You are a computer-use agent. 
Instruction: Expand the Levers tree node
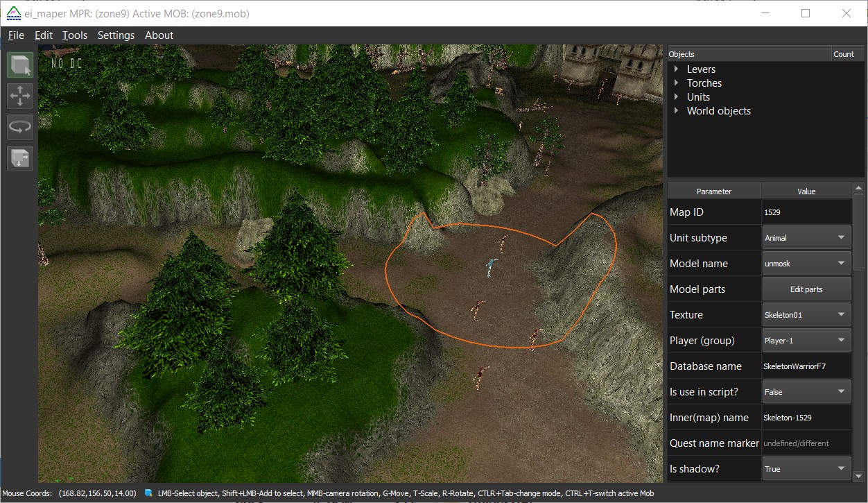(677, 69)
